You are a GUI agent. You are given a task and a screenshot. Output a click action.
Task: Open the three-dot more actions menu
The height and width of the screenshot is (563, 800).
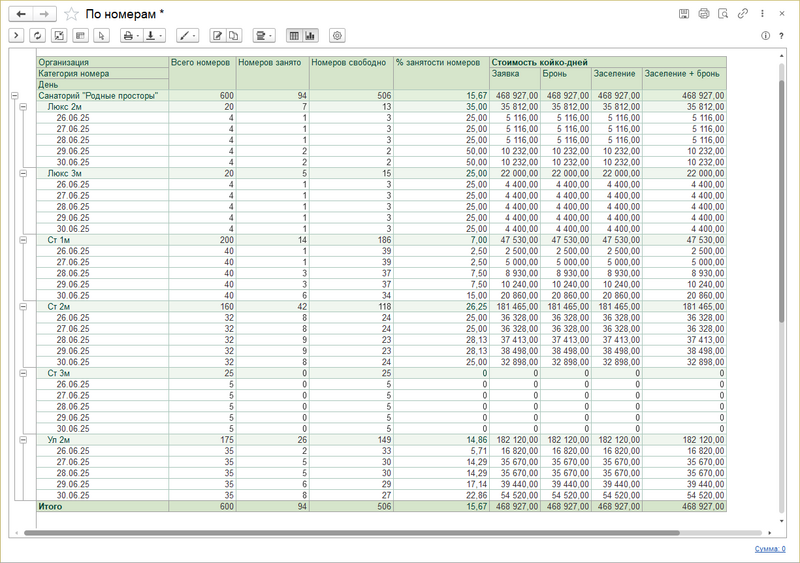tap(763, 14)
